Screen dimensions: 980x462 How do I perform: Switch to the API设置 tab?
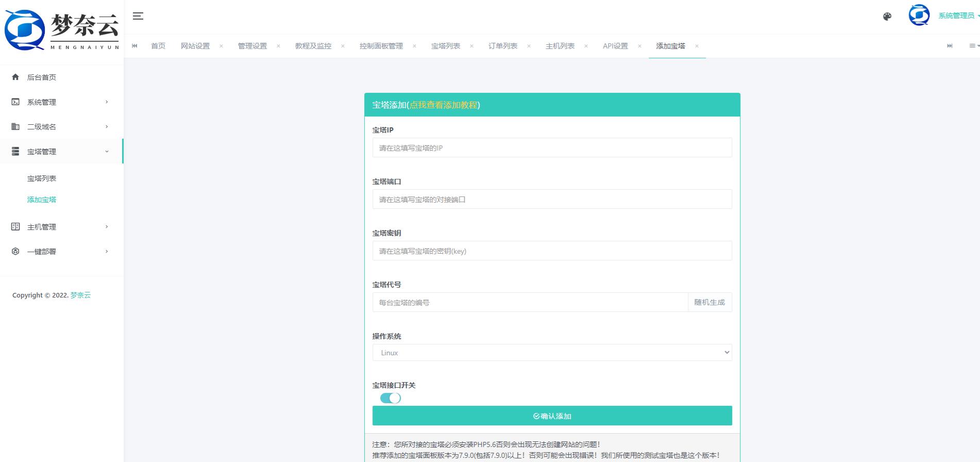(x=615, y=46)
